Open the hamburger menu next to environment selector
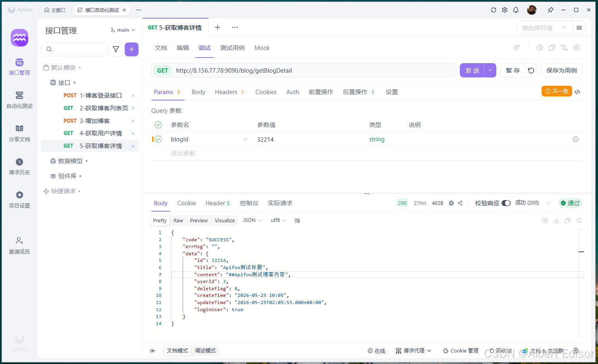Screen dimensions: 598x364 coord(579,28)
